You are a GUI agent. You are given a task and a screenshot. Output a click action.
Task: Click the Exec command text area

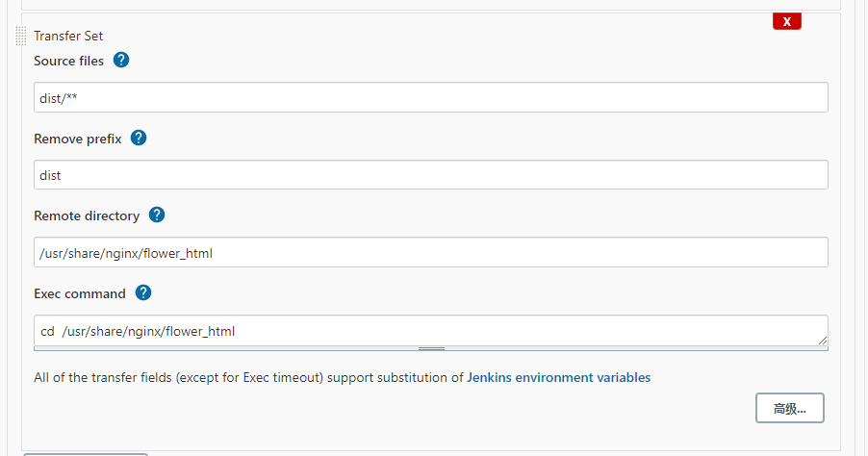[x=430, y=330]
